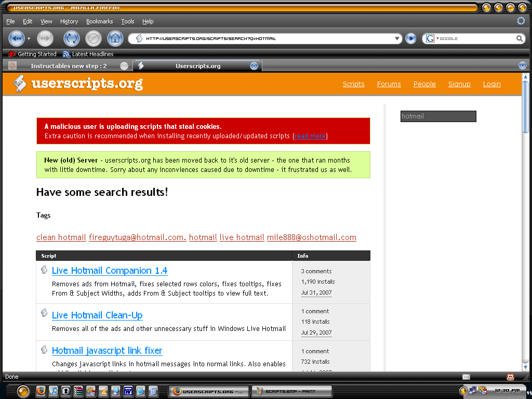This screenshot has width=532, height=399.
Task: Click the hotmail search input field
Action: [x=438, y=116]
